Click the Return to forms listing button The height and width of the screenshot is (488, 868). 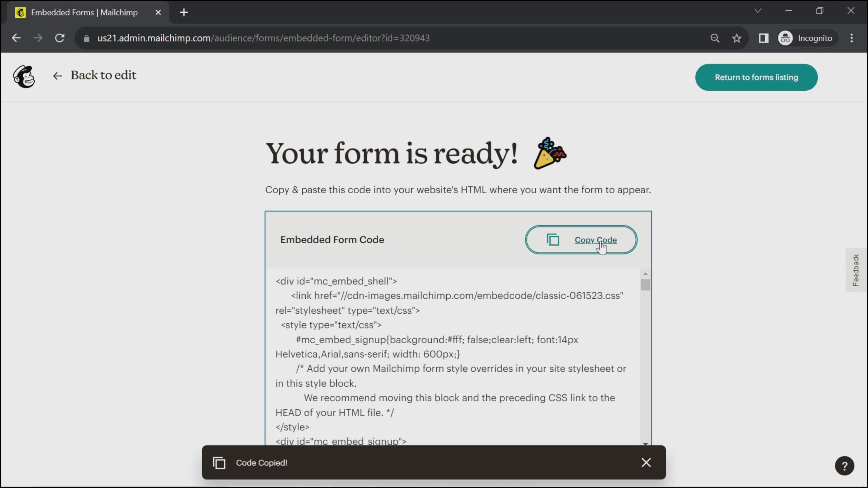757,77
